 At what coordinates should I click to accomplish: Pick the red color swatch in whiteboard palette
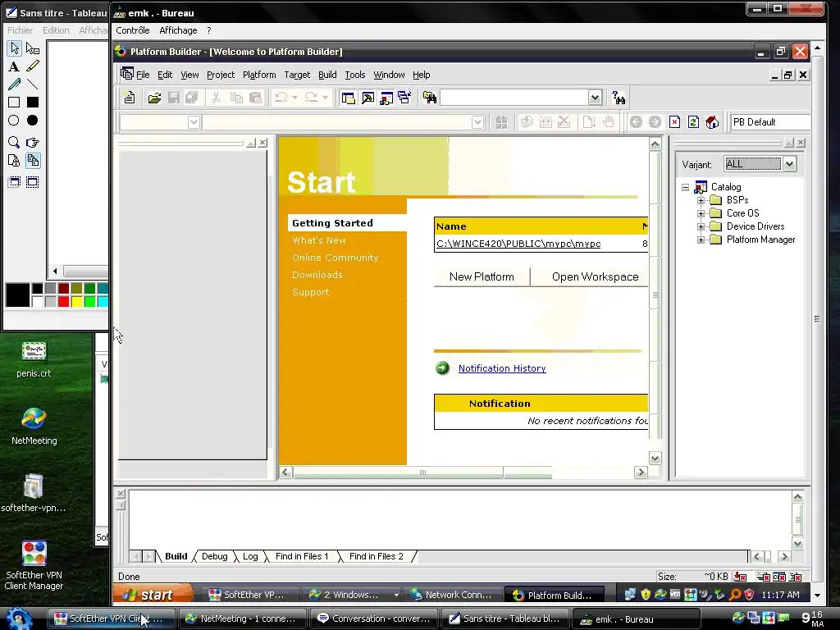point(63,302)
